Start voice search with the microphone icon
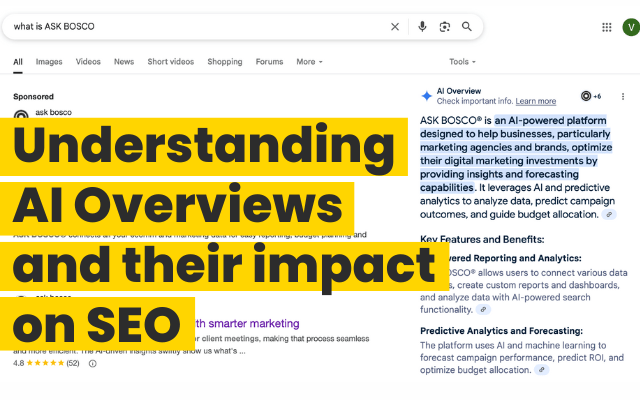This screenshot has height=400, width=640. [422, 27]
